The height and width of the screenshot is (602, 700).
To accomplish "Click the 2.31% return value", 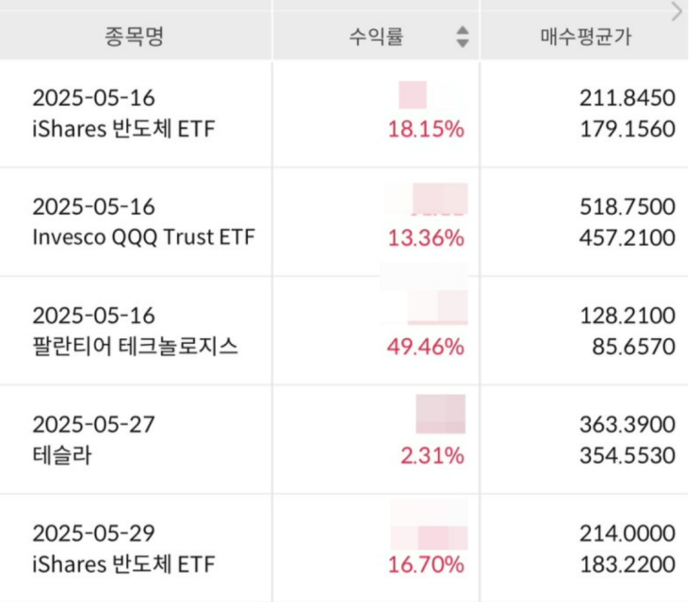I will (432, 456).
